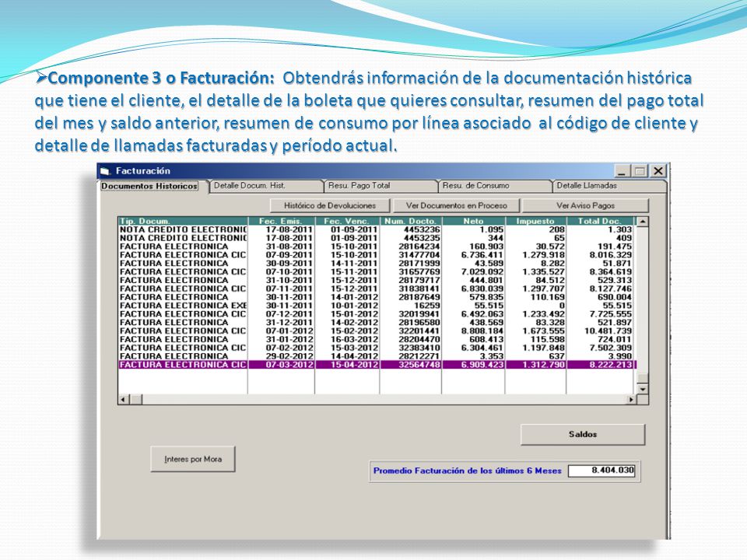Click the horizontal scroll right arrow
Image resolution: width=747 pixels, height=560 pixels.
[x=631, y=400]
